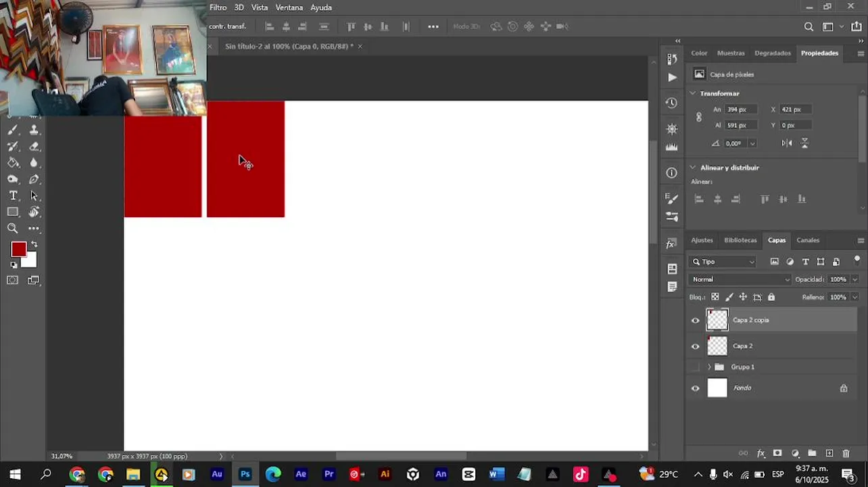The width and height of the screenshot is (868, 487).
Task: Reset default foreground/background colors
Action: click(x=14, y=264)
